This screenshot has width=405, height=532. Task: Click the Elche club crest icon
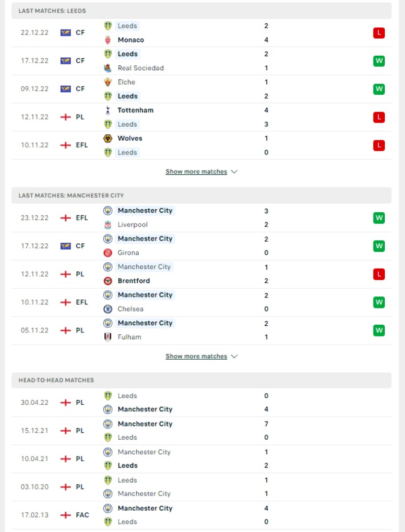(108, 82)
